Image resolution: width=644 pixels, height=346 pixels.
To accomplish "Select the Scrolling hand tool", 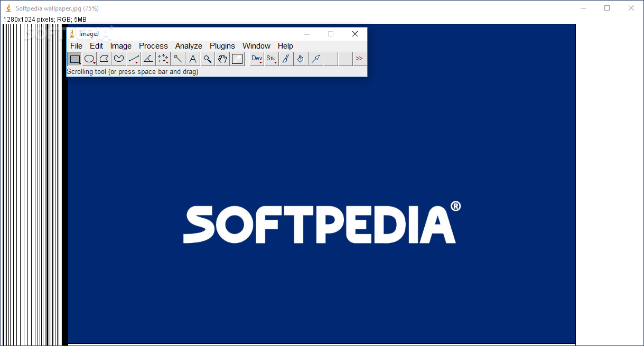I will tap(222, 59).
